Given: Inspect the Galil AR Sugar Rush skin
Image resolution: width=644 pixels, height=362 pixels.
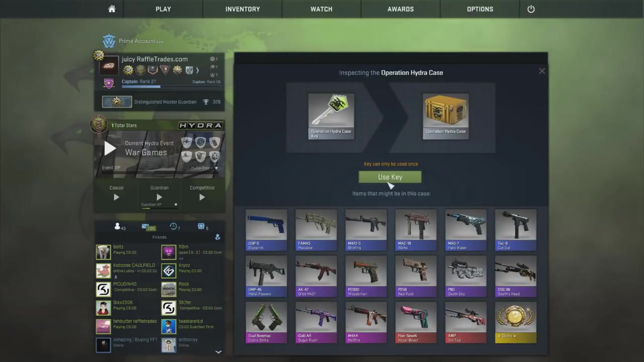Looking at the screenshot, I should click(316, 322).
